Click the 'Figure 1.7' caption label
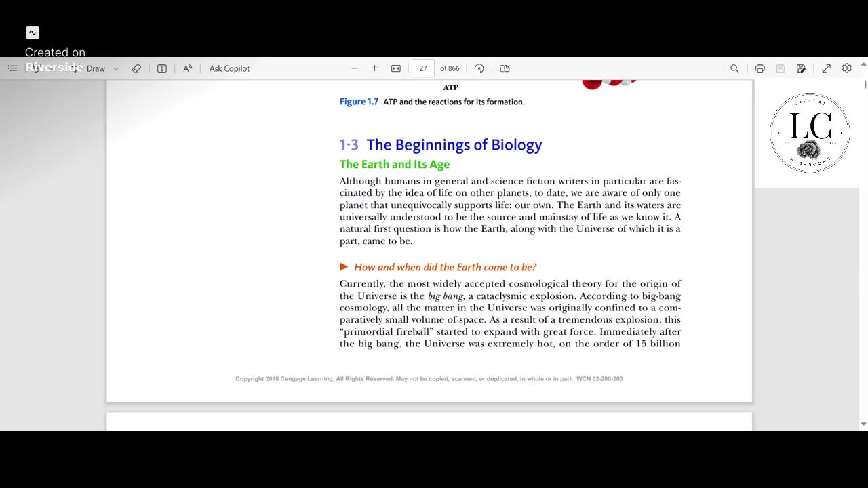The width and height of the screenshot is (868, 488). click(359, 102)
